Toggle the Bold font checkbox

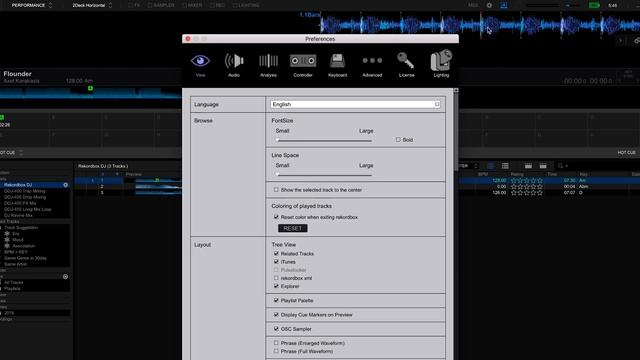(398, 140)
